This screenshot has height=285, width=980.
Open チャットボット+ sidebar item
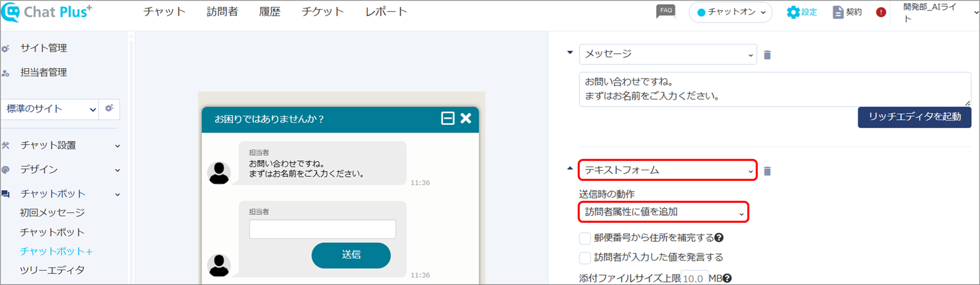[56, 251]
